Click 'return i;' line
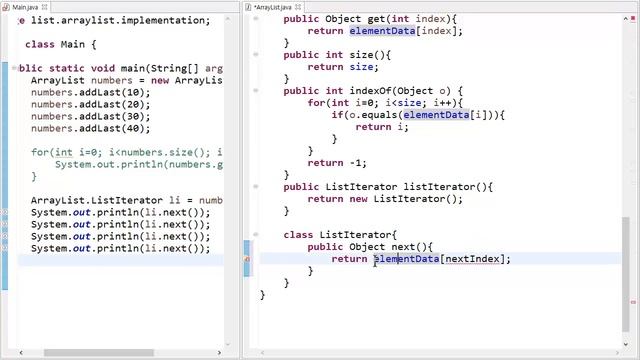 click(382, 127)
